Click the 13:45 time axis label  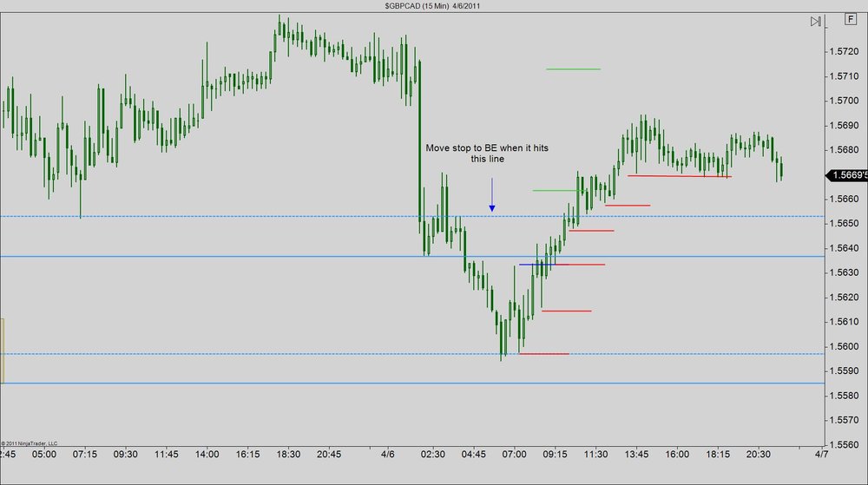(x=636, y=455)
